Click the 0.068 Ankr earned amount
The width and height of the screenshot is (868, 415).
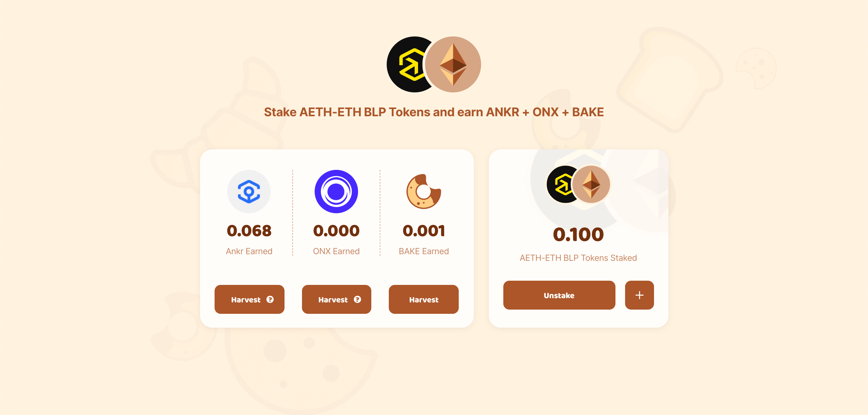249,231
